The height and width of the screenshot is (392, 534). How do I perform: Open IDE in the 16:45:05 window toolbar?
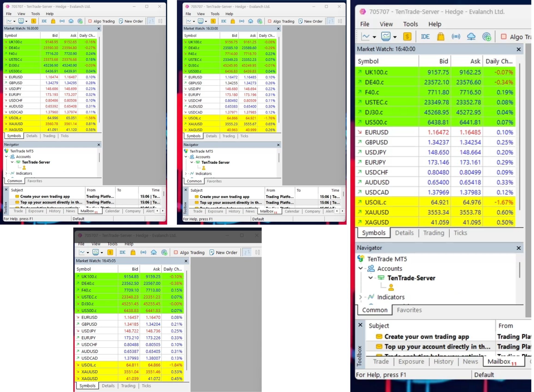click(x=122, y=252)
